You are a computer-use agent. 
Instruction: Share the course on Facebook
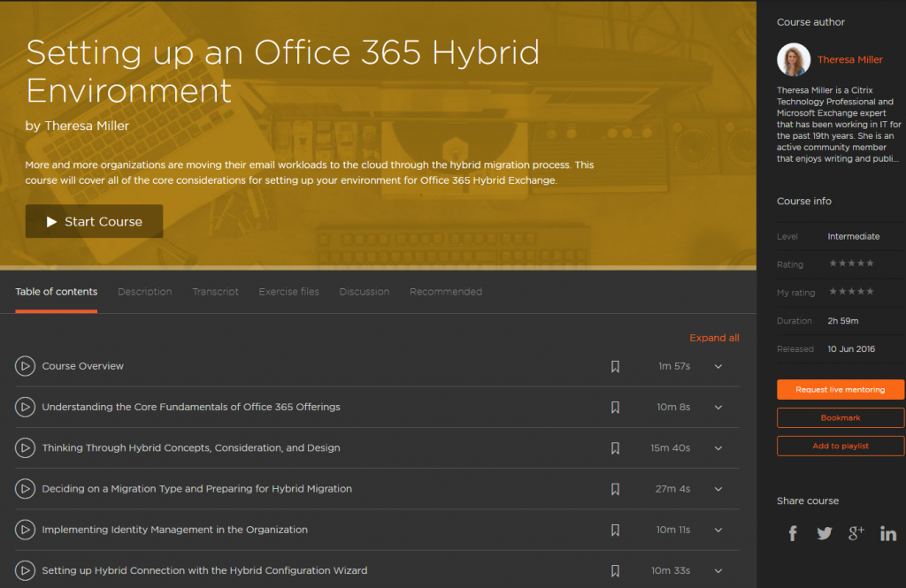point(792,533)
